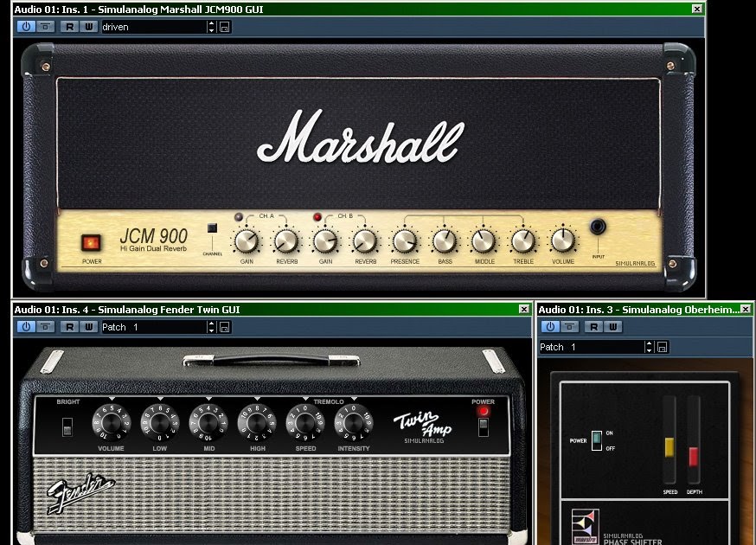This screenshot has width=756, height=545.
Task: Flip the BRIGHT switch on Fender Twin
Action: click(68, 426)
